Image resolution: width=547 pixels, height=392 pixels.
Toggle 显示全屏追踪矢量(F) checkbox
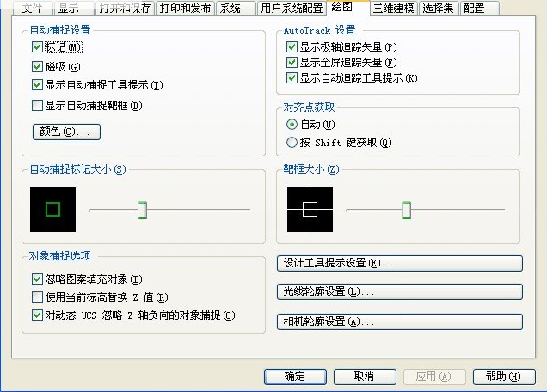pos(292,63)
